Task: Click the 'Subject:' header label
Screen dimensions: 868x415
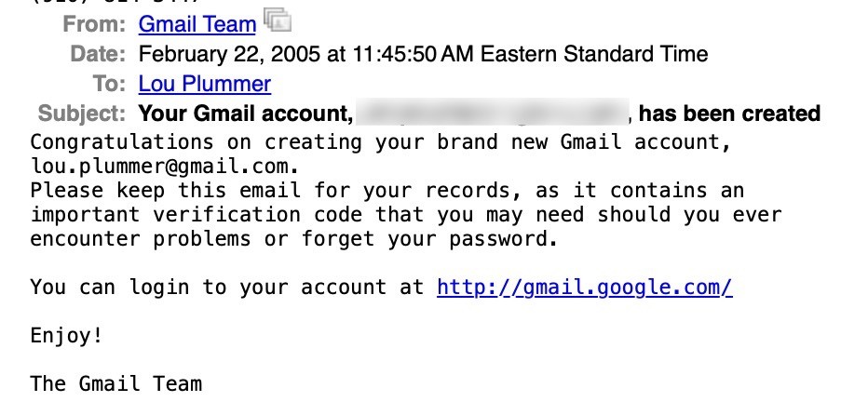Action: [x=81, y=114]
